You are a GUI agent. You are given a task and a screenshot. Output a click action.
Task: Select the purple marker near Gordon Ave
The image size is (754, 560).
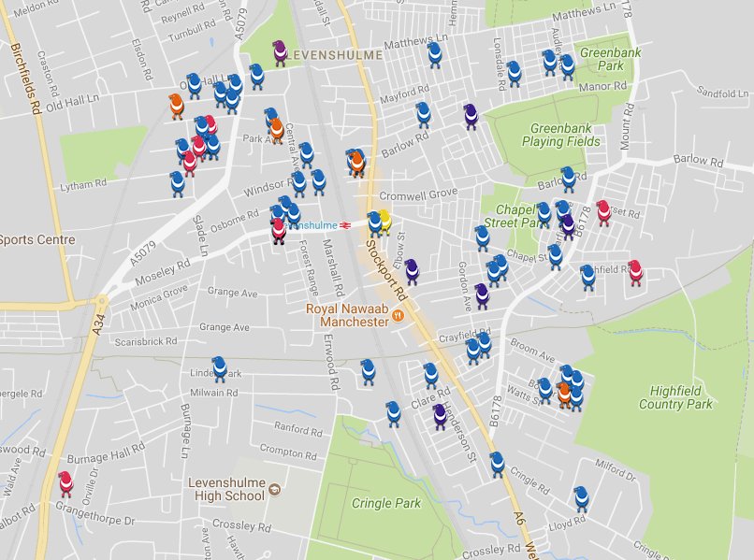pos(483,296)
